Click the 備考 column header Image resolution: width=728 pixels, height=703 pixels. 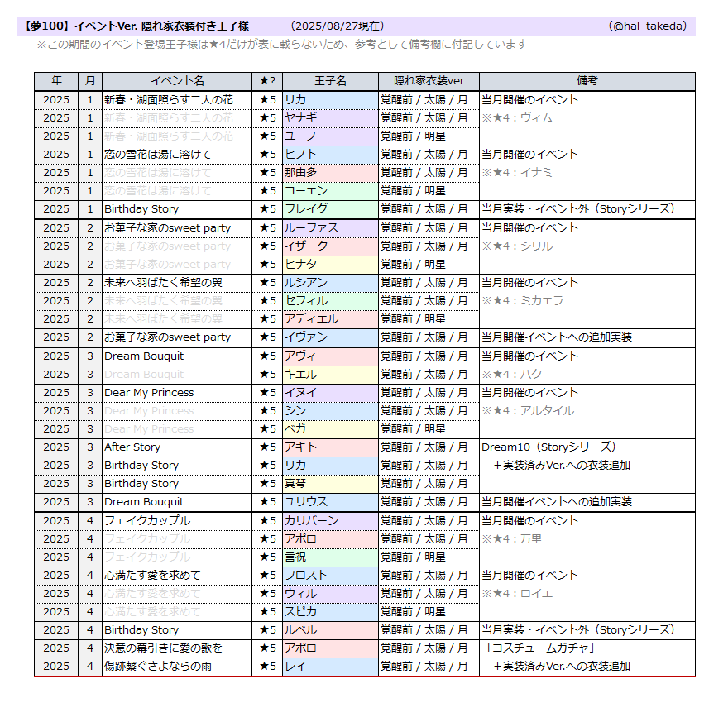pos(587,81)
